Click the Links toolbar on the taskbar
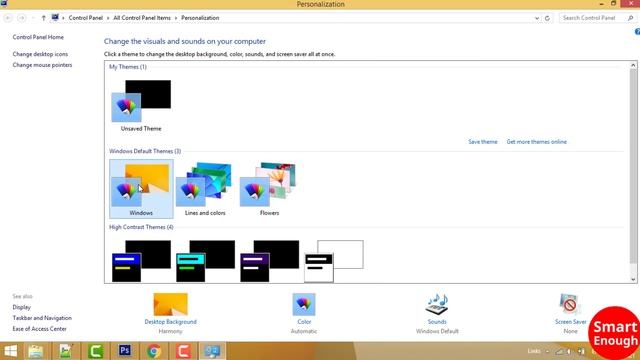 pos(534,351)
